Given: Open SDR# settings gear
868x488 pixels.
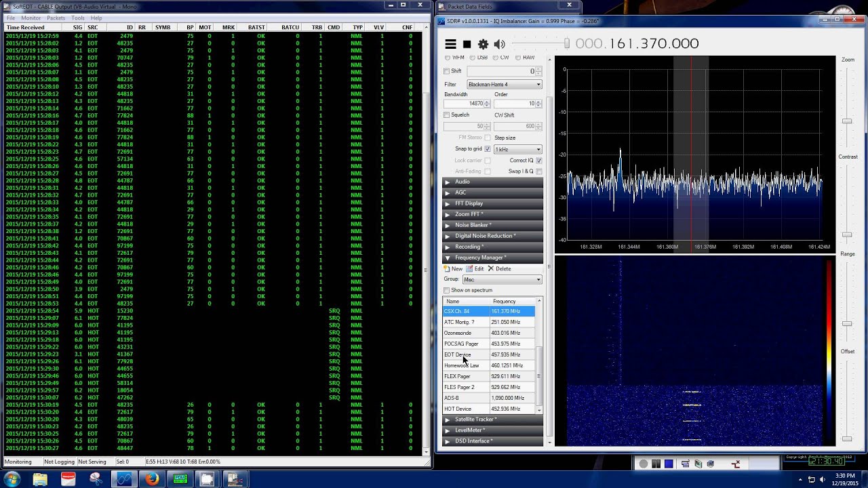Looking at the screenshot, I should (483, 44).
